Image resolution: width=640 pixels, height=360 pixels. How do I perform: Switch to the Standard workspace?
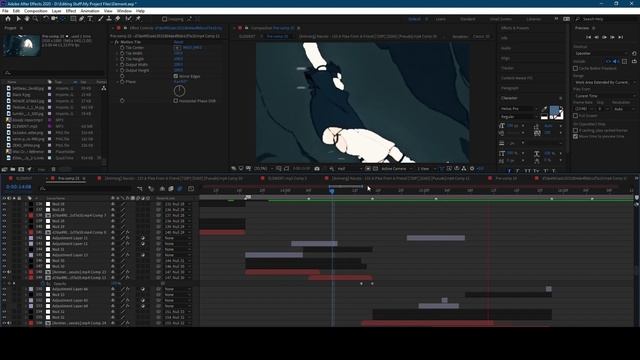(x=467, y=19)
